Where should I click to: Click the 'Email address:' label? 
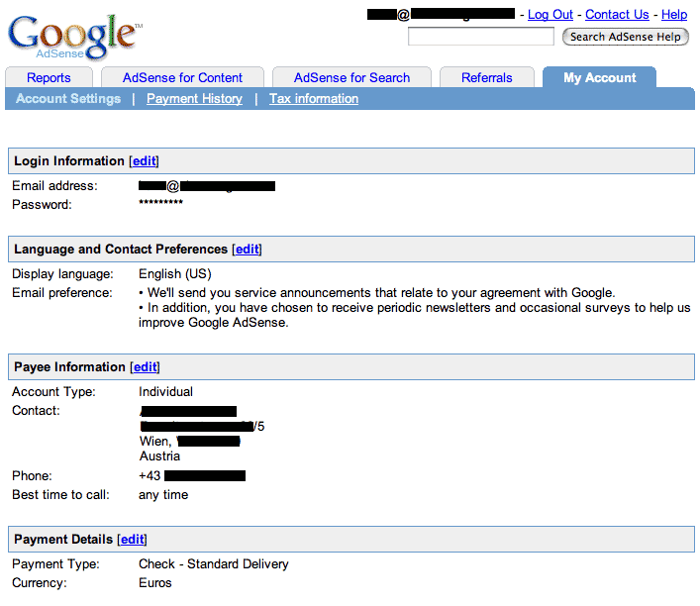click(54, 186)
